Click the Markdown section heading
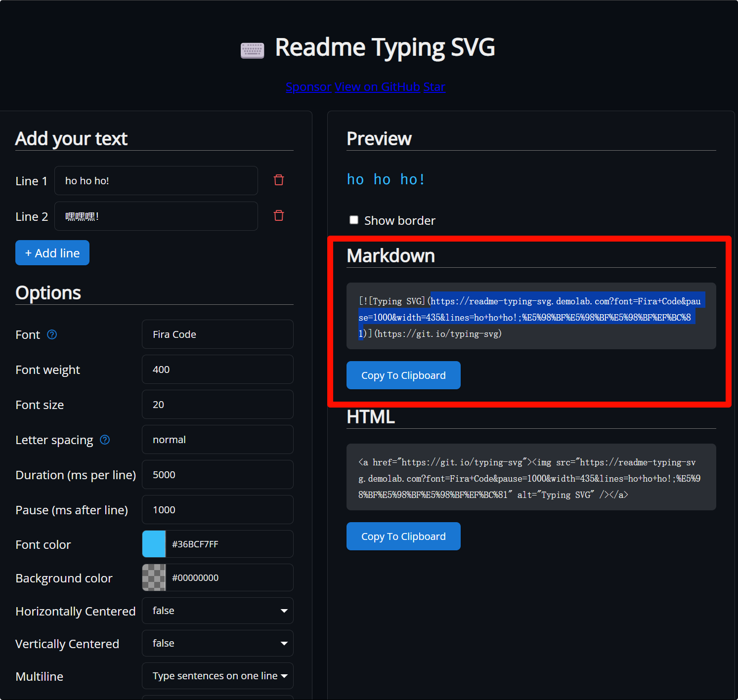Image resolution: width=738 pixels, height=700 pixels. [391, 256]
